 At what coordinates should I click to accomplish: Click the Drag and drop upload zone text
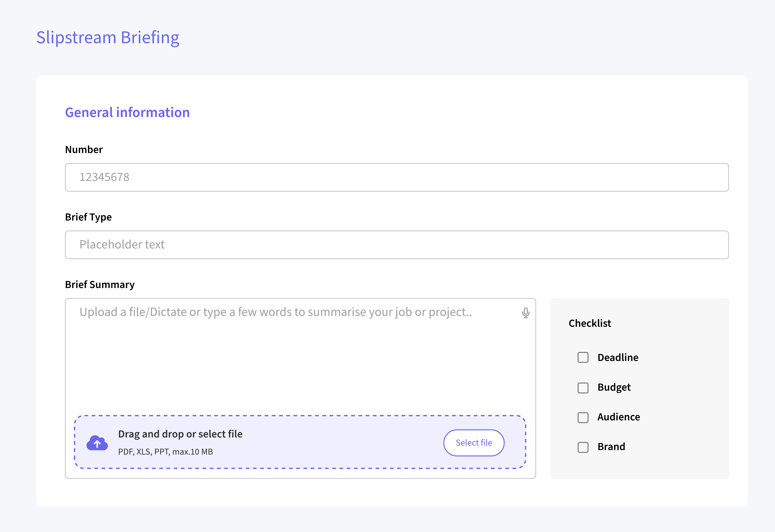(180, 434)
